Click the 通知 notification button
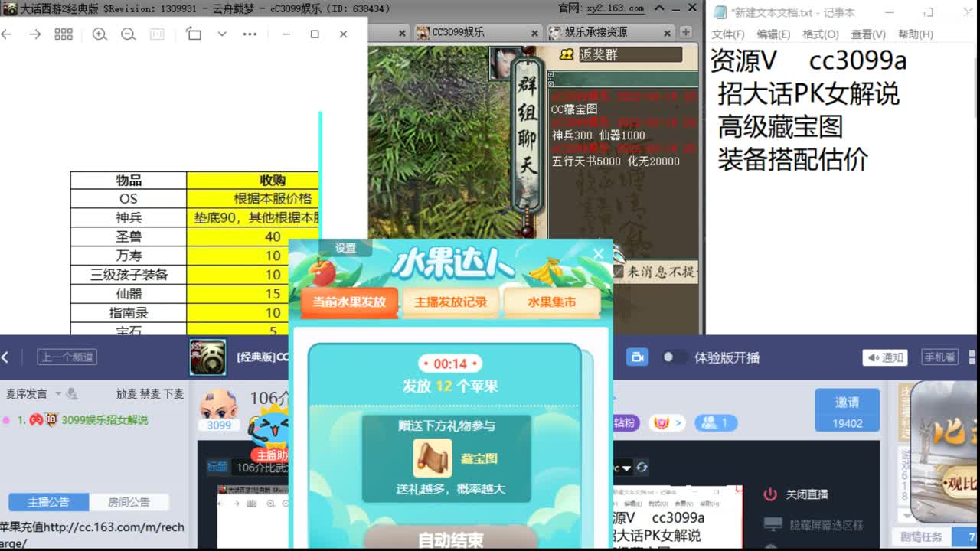980x551 pixels. pos(885,357)
